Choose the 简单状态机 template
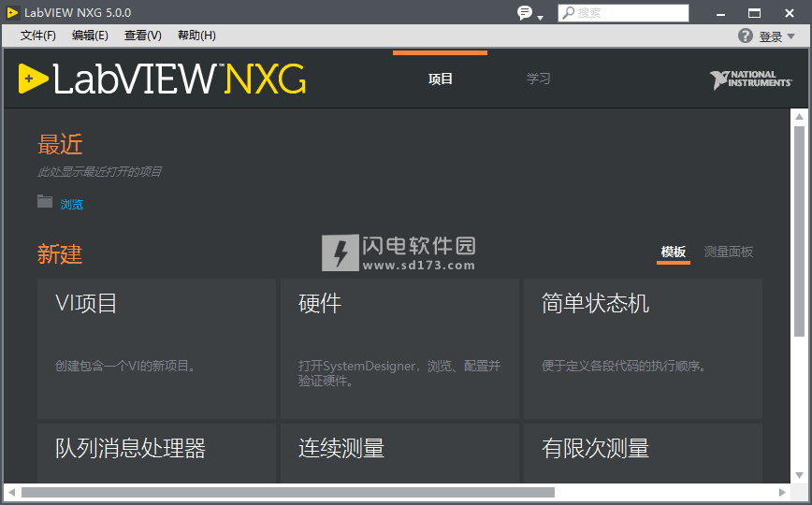The image size is (812, 505). pyautogui.click(x=643, y=349)
